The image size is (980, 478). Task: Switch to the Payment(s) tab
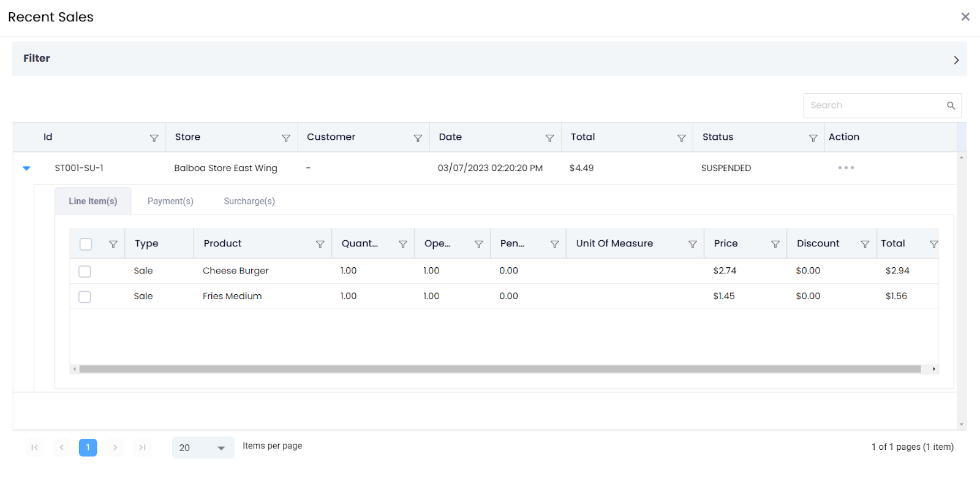click(170, 201)
